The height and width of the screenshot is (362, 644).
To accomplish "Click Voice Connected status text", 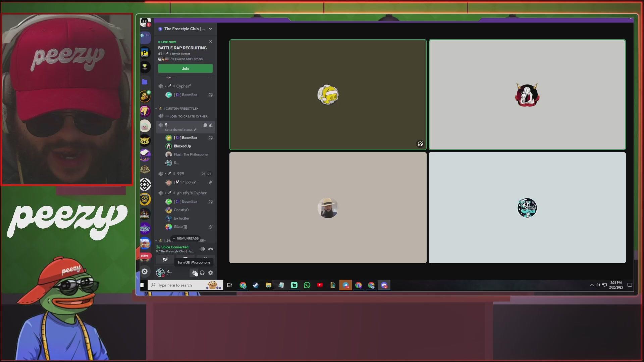I will coord(175,247).
